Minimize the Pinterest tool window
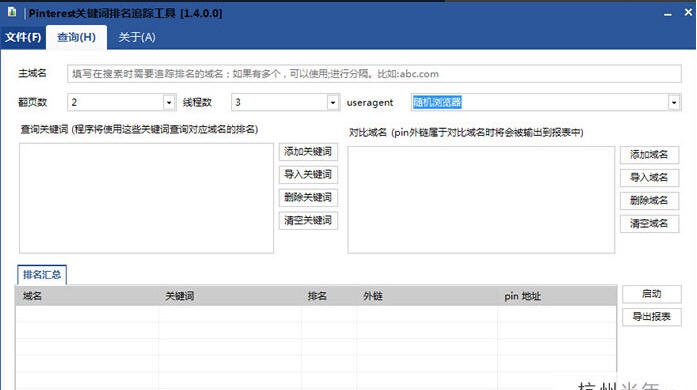The height and width of the screenshot is (390, 697). [x=668, y=14]
